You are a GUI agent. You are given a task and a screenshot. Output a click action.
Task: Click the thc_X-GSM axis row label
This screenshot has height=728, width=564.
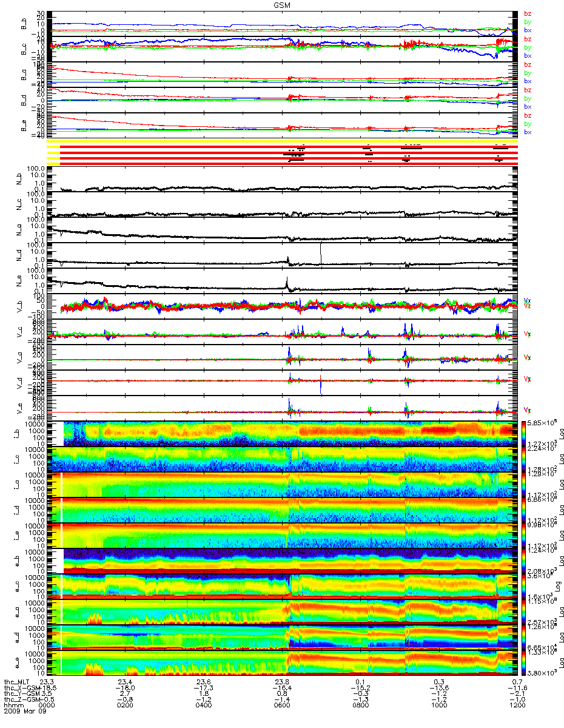point(23,688)
